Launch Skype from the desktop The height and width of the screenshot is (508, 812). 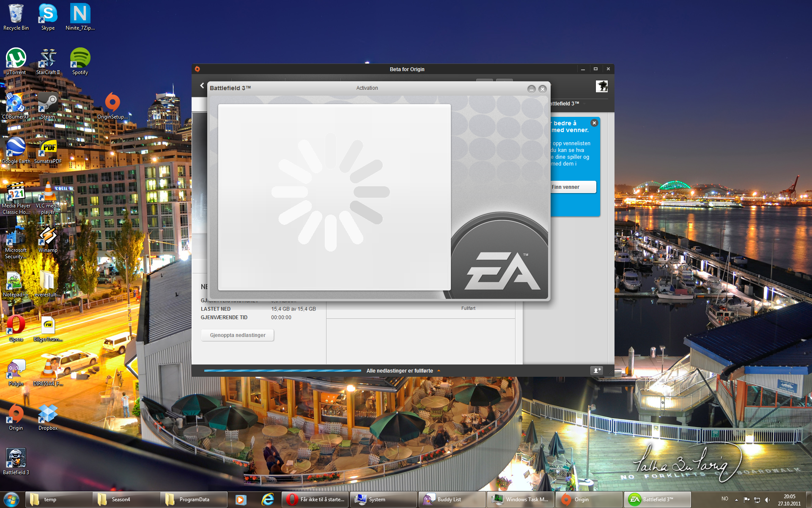[x=48, y=17]
